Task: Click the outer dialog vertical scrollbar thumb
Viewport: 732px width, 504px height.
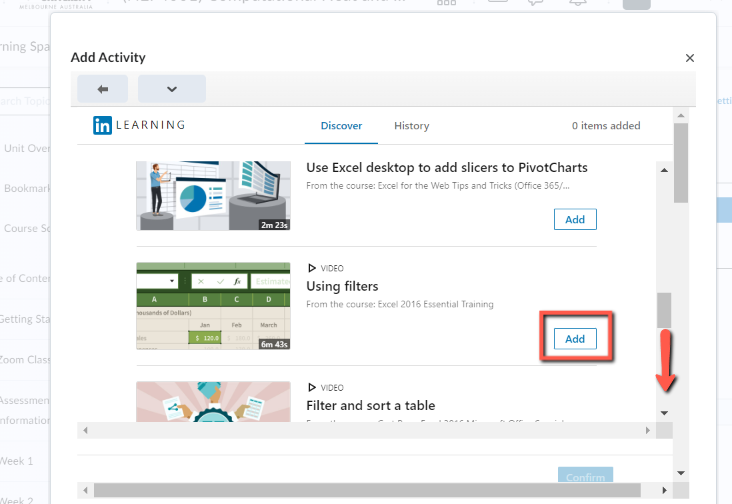Action: click(x=681, y=163)
